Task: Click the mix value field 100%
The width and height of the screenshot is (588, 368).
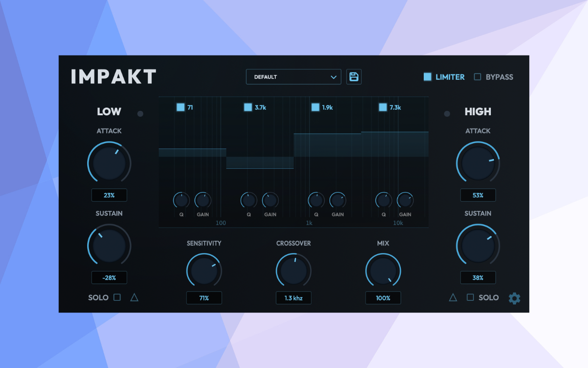Action: 383,298
